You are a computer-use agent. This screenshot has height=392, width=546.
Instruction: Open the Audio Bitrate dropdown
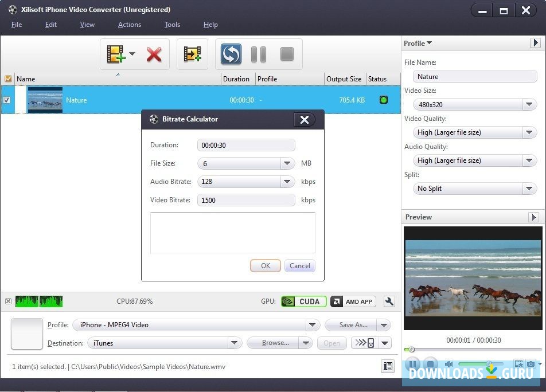[287, 182]
